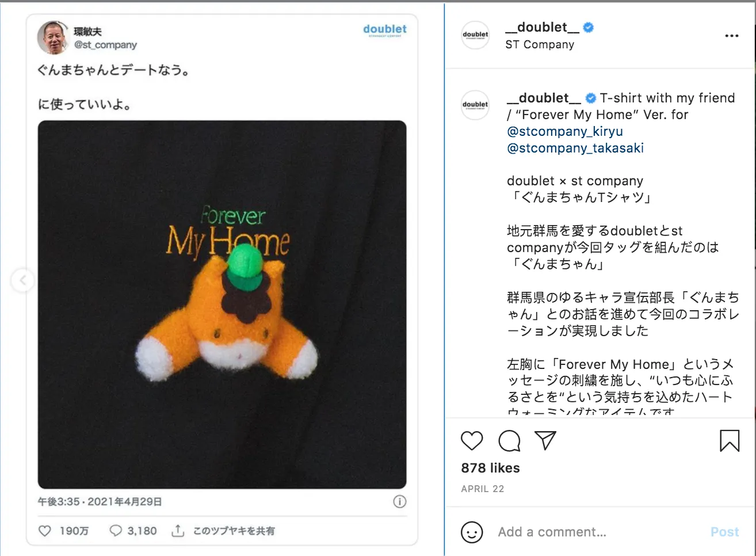Open comments via speech bubble icon
Screen dimensions: 756x556
tap(509, 441)
